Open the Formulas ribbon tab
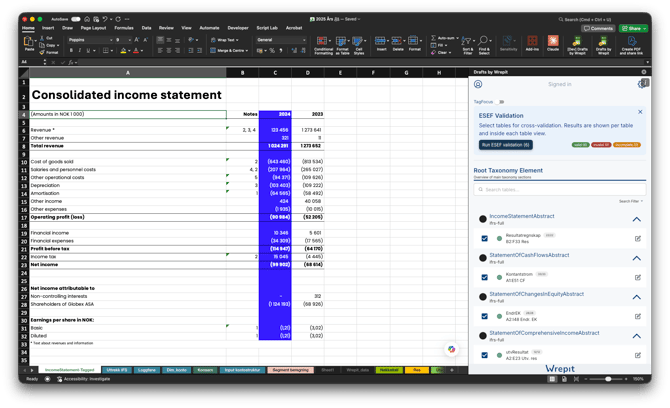Viewport: 670px width, 408px height. point(124,28)
